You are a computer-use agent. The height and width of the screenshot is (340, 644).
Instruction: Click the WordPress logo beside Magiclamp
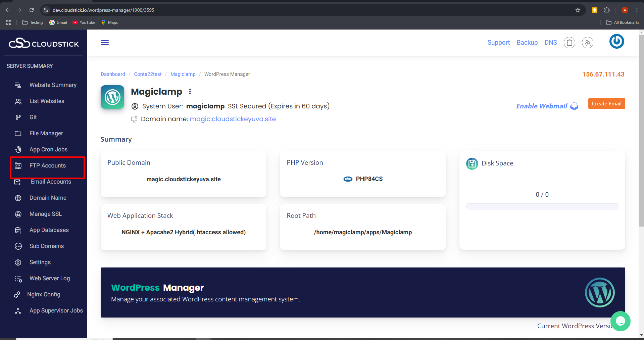point(112,97)
